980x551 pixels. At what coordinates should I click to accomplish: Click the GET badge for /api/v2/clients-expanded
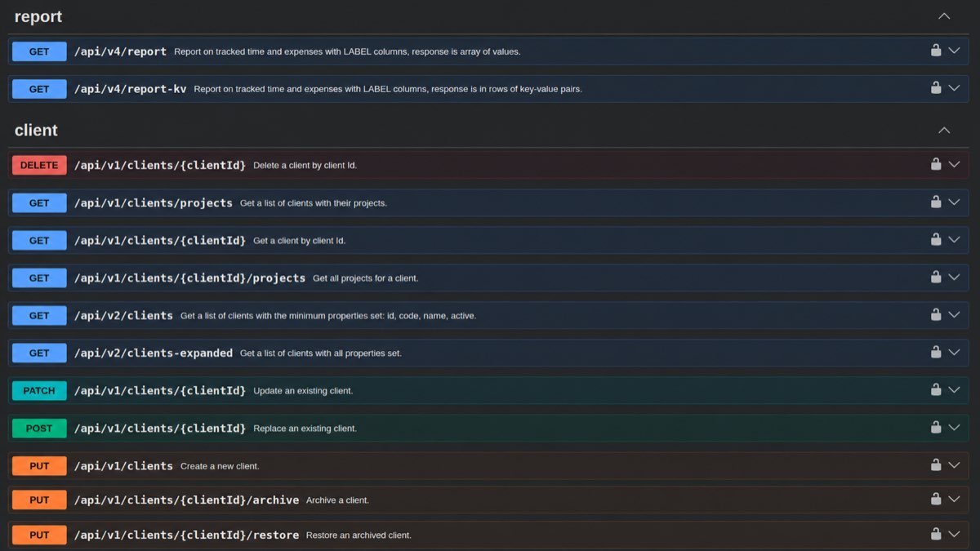click(x=39, y=353)
